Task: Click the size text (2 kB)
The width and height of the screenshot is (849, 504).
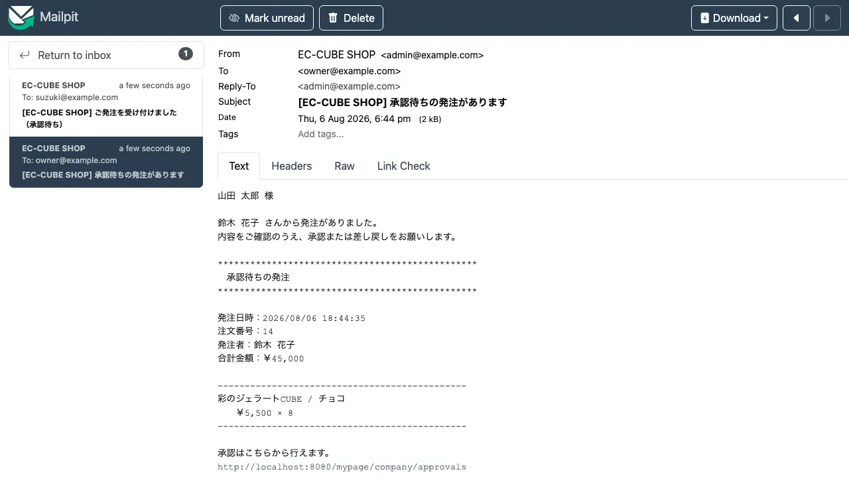Action: click(x=430, y=119)
